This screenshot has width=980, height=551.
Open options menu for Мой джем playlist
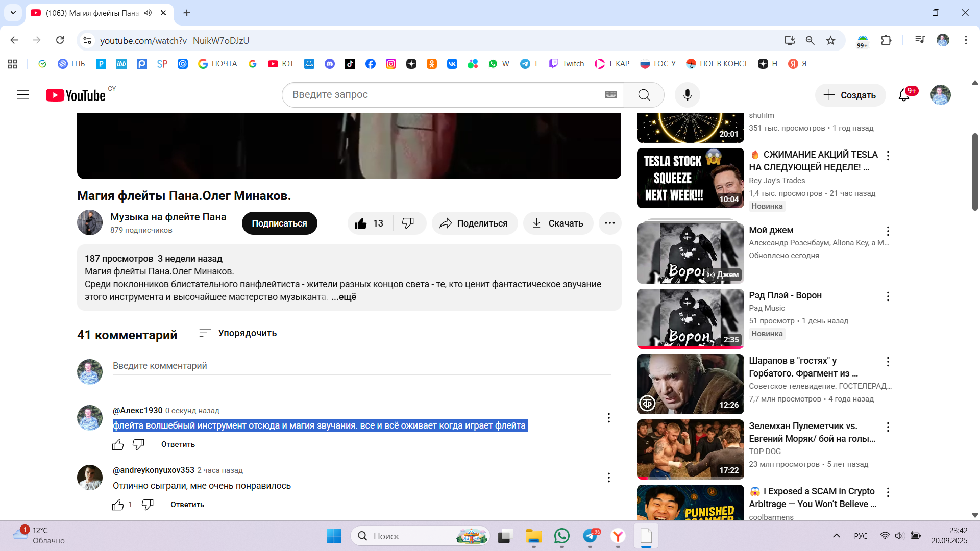coord(888,231)
